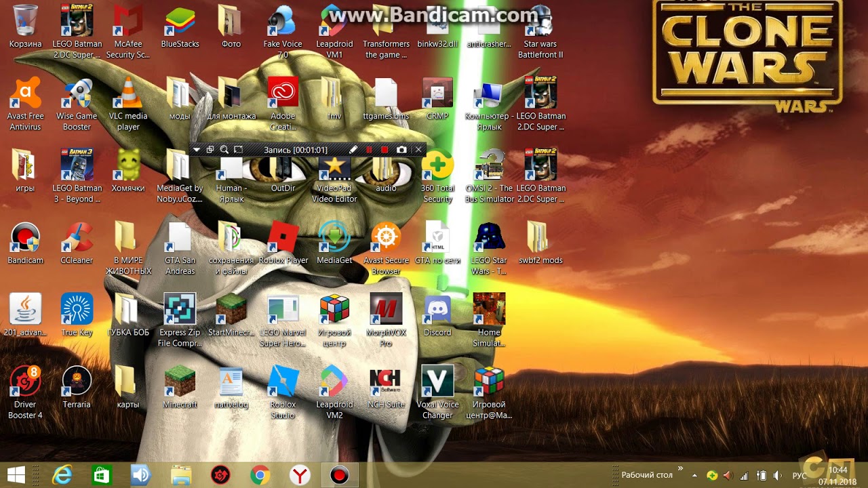
Task: Select the True Key desktop icon
Action: (77, 315)
